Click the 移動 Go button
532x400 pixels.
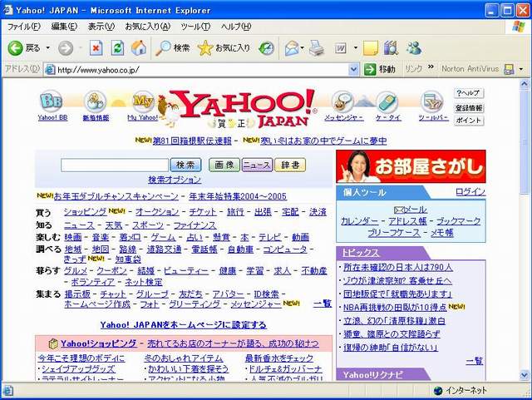[380, 69]
